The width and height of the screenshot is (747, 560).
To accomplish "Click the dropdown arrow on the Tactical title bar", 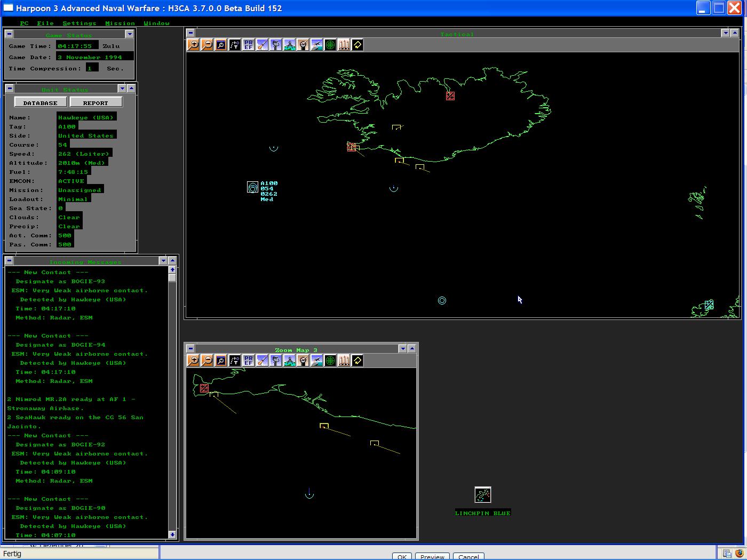I will (726, 33).
